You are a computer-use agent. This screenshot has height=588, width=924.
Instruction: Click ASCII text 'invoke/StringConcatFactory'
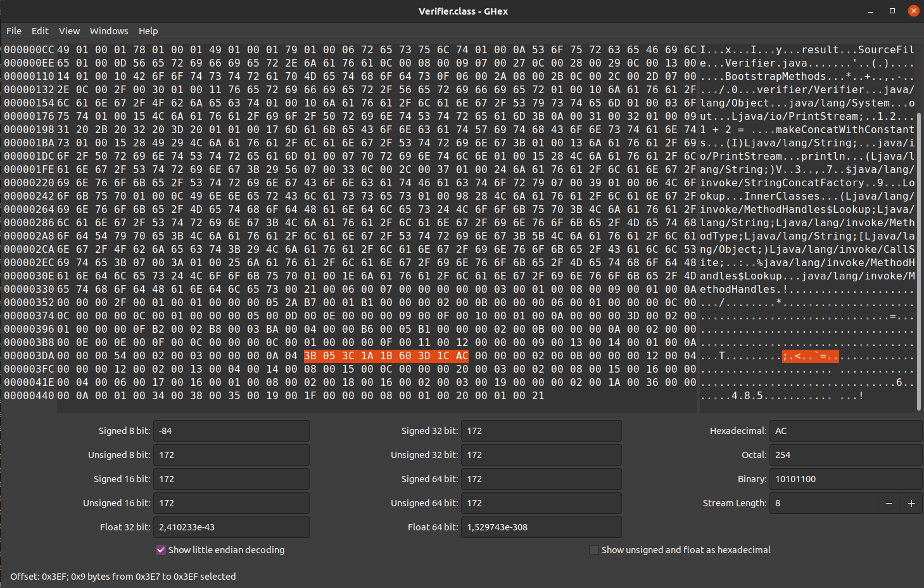click(782, 182)
